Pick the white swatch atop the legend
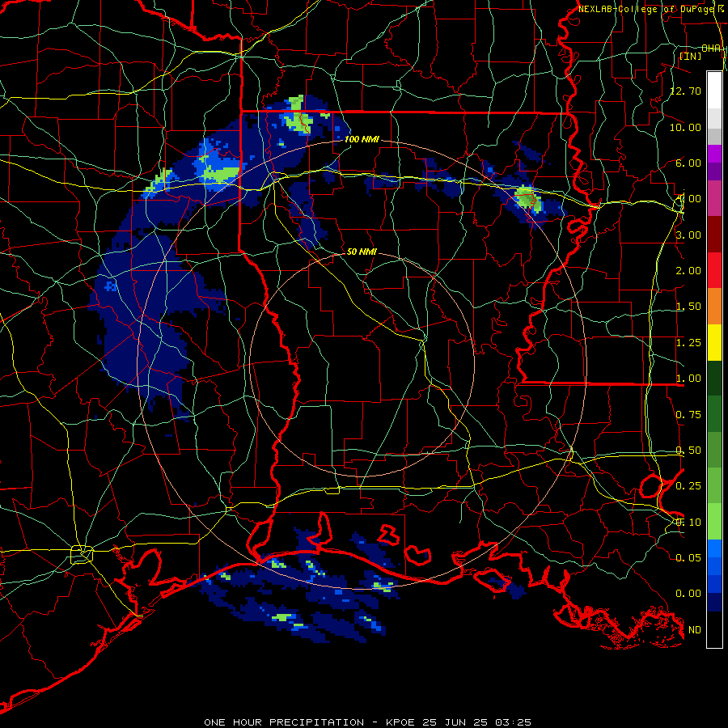 point(714,90)
